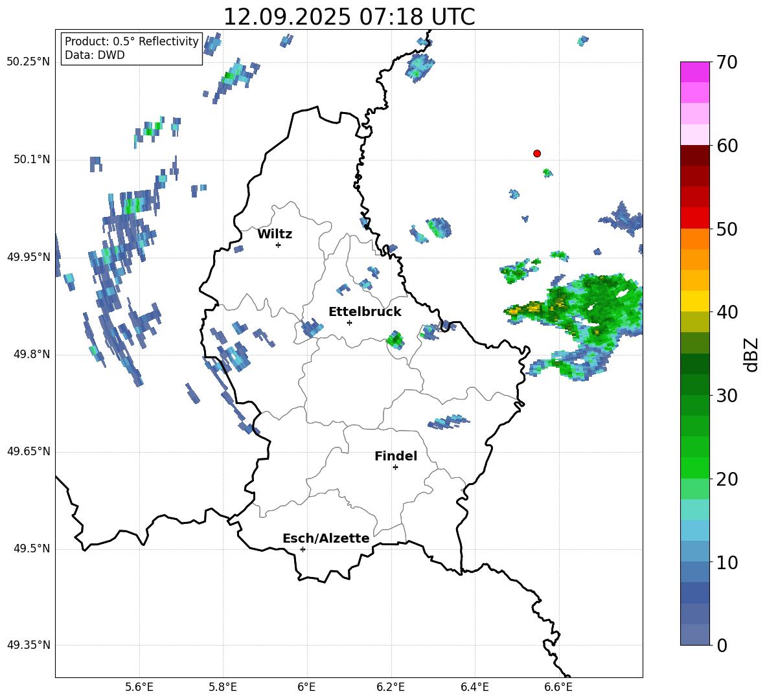Click the 50.25°N latitude label
This screenshot has height=700, width=767.
[29, 62]
